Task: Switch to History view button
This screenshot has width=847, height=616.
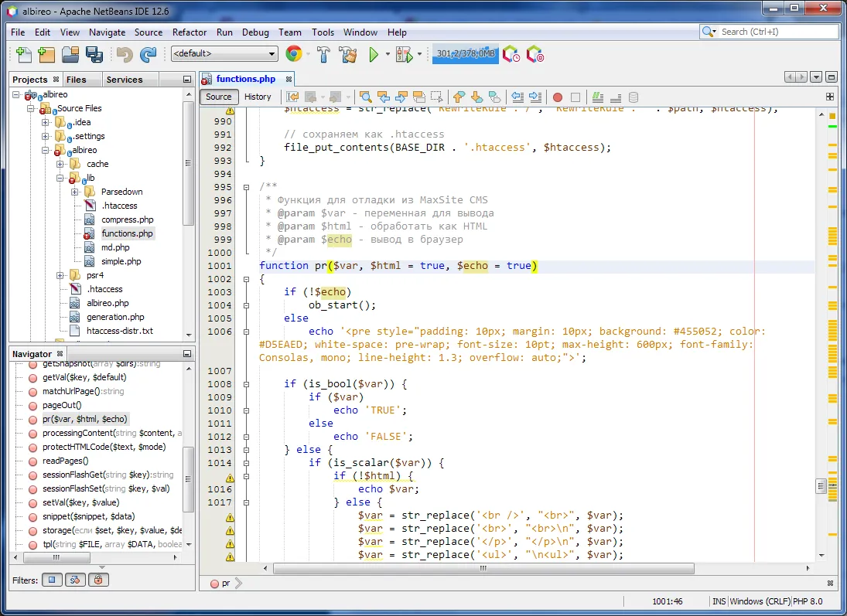Action: click(x=258, y=97)
